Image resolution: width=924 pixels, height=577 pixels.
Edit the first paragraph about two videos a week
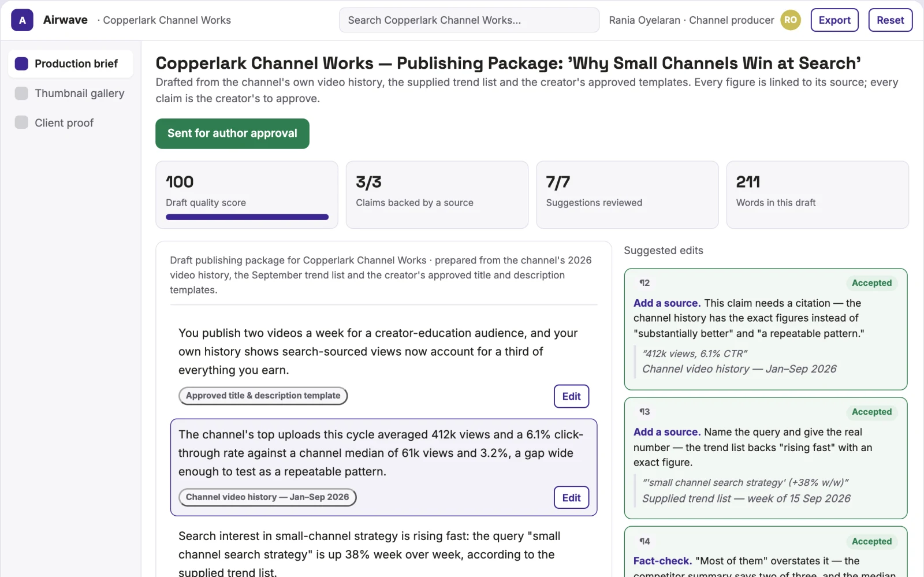coord(571,396)
